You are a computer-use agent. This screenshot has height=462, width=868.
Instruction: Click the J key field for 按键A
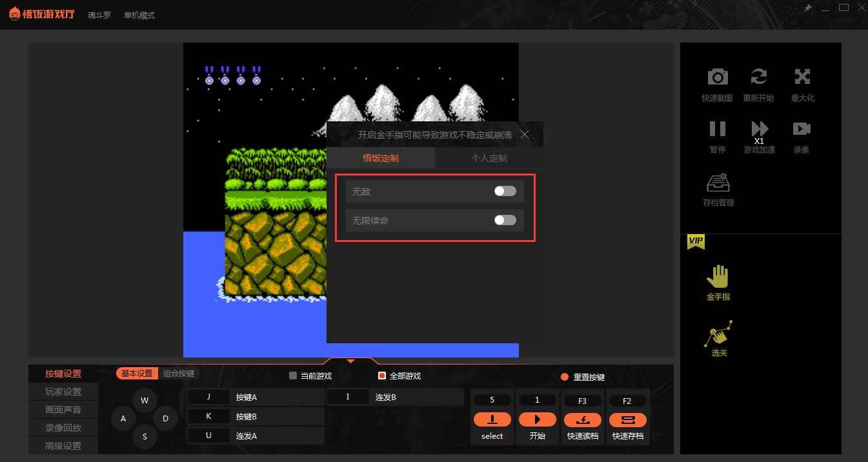pyautogui.click(x=208, y=397)
